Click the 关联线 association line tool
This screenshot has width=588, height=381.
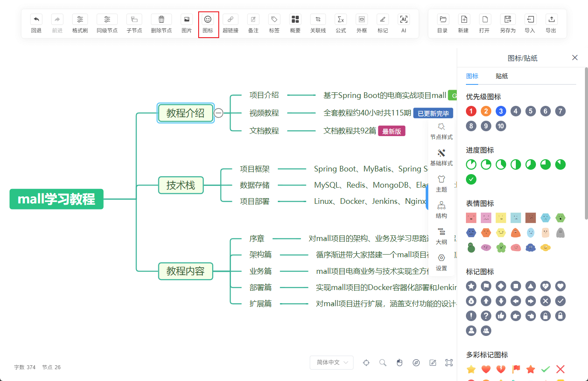pyautogui.click(x=318, y=24)
